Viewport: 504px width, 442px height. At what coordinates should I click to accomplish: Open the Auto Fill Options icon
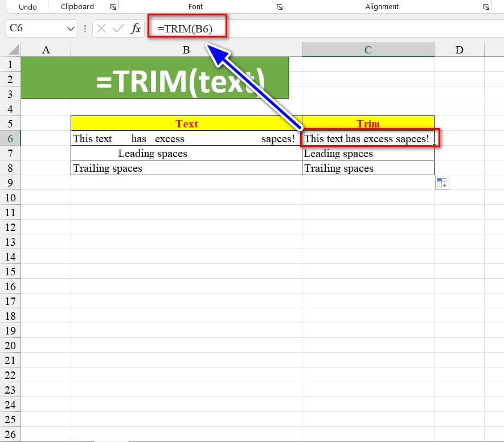point(442,183)
